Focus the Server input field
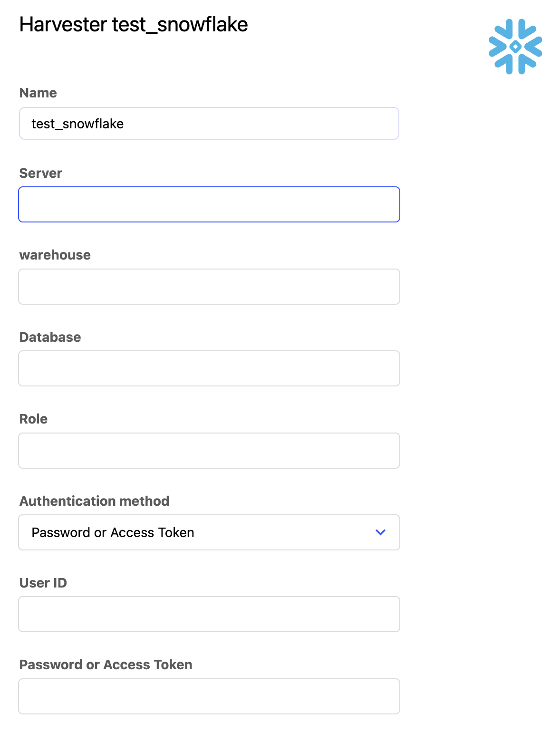 [209, 204]
